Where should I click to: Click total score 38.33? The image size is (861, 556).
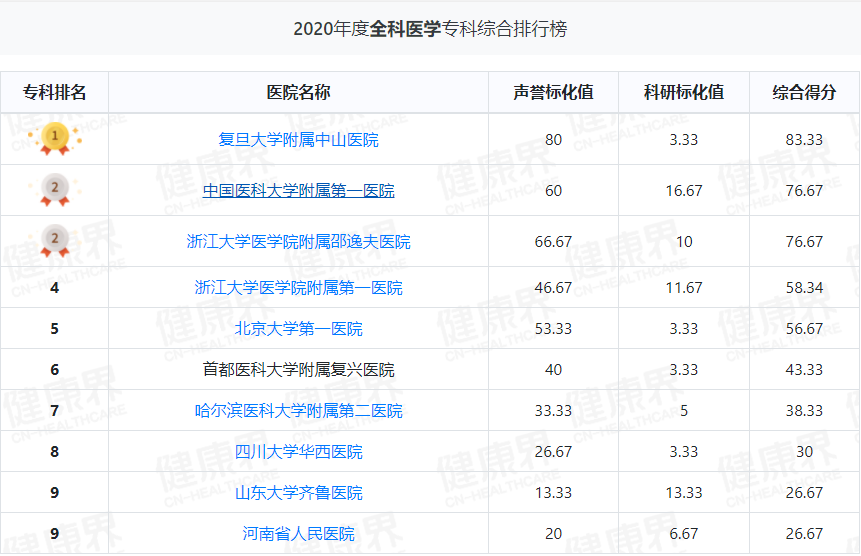pyautogui.click(x=804, y=411)
